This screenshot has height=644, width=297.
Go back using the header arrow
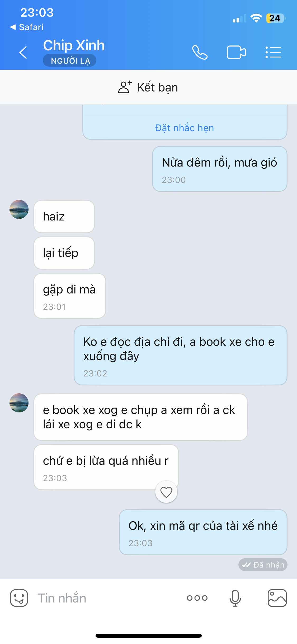click(x=23, y=52)
